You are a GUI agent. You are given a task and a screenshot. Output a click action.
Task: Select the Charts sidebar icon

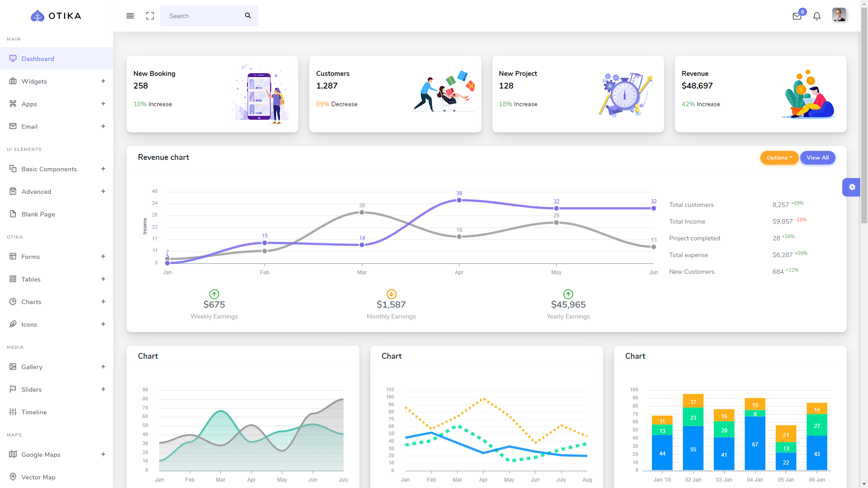13,301
